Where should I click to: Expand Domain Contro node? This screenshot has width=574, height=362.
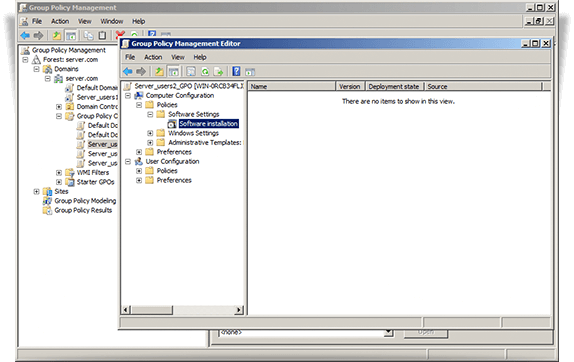pyautogui.click(x=59, y=107)
